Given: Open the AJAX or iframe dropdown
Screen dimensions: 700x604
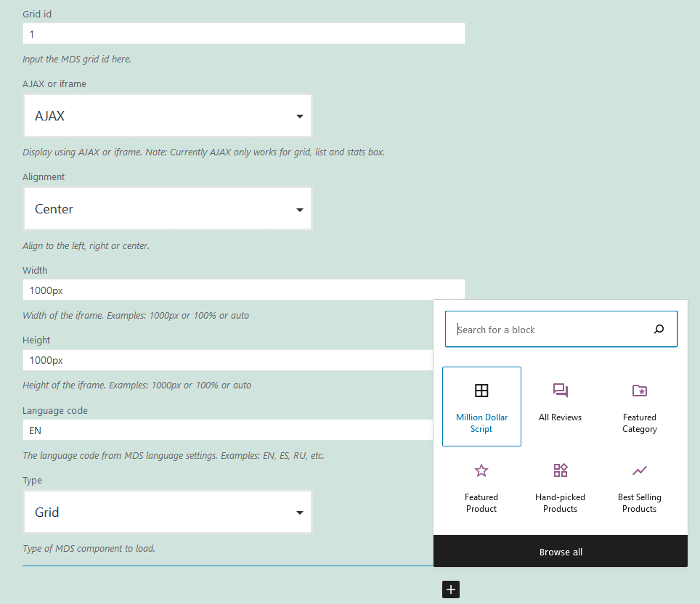Looking at the screenshot, I should coord(168,115).
